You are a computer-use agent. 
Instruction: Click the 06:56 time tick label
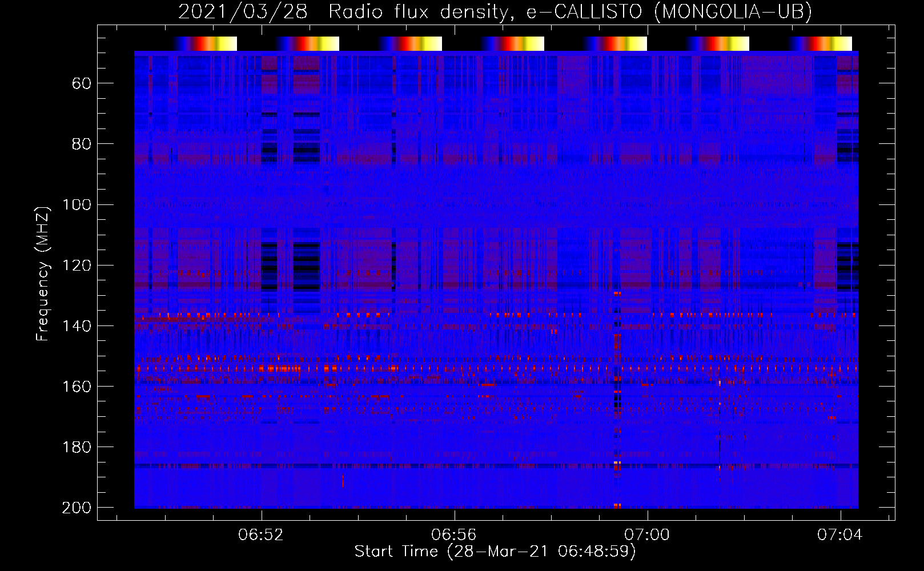(x=454, y=535)
